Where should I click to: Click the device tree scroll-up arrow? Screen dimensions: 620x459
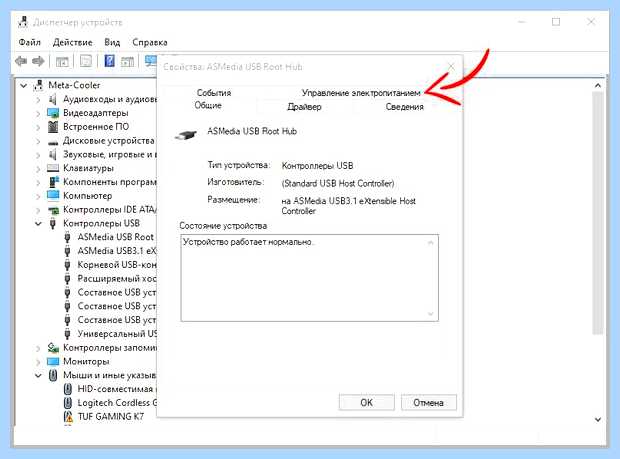click(598, 85)
